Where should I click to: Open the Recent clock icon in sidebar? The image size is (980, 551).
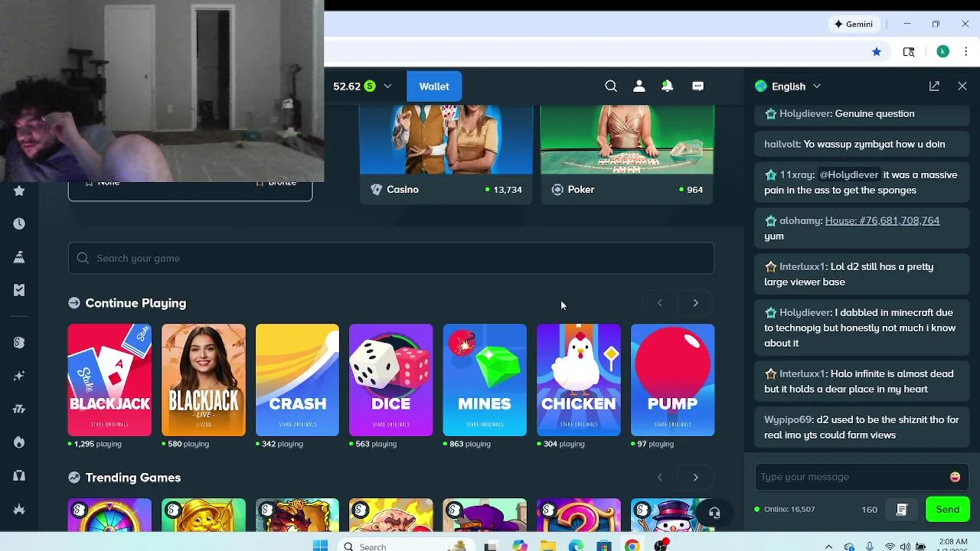(19, 223)
